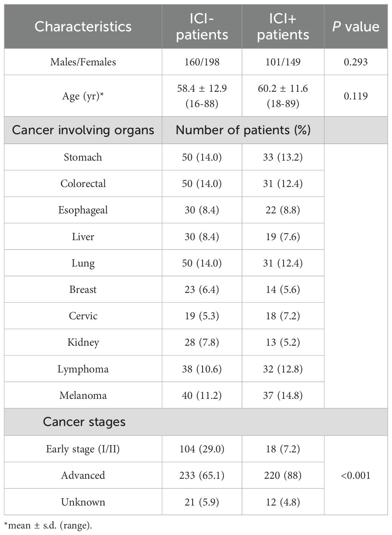
Task: Click the Cancer involving organs section header
Action: [x=83, y=130]
